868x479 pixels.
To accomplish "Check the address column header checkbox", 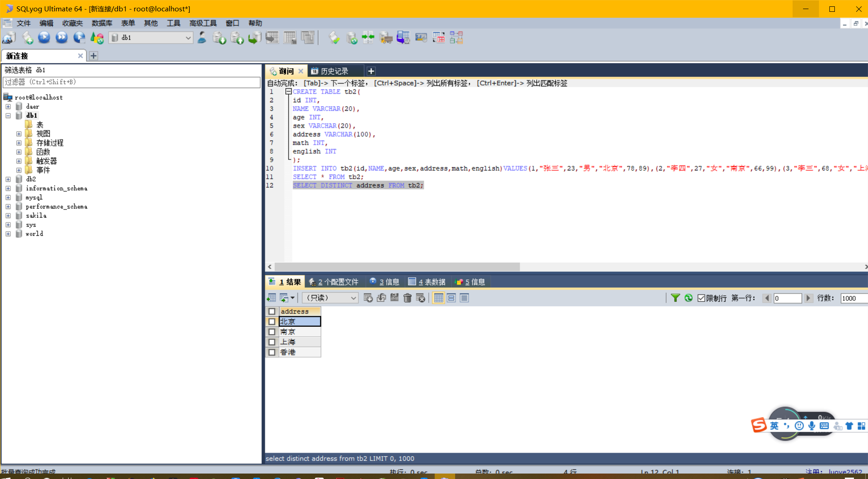I will (272, 311).
